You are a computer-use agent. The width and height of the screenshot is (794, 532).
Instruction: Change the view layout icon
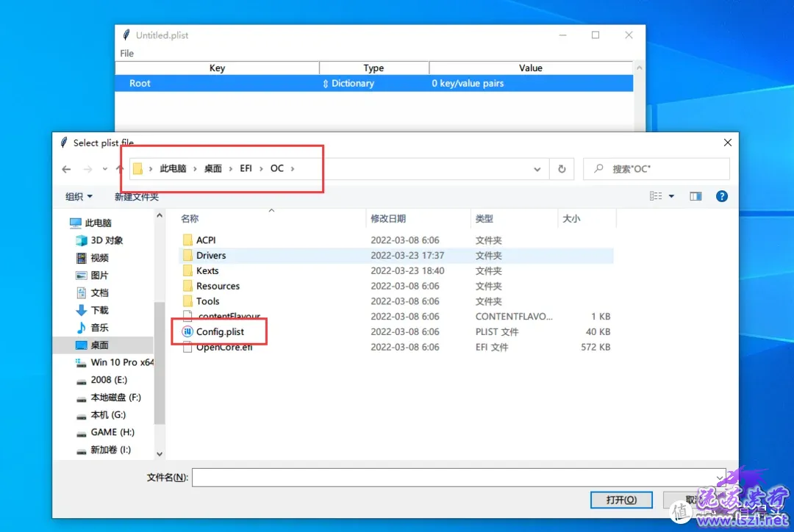(656, 196)
